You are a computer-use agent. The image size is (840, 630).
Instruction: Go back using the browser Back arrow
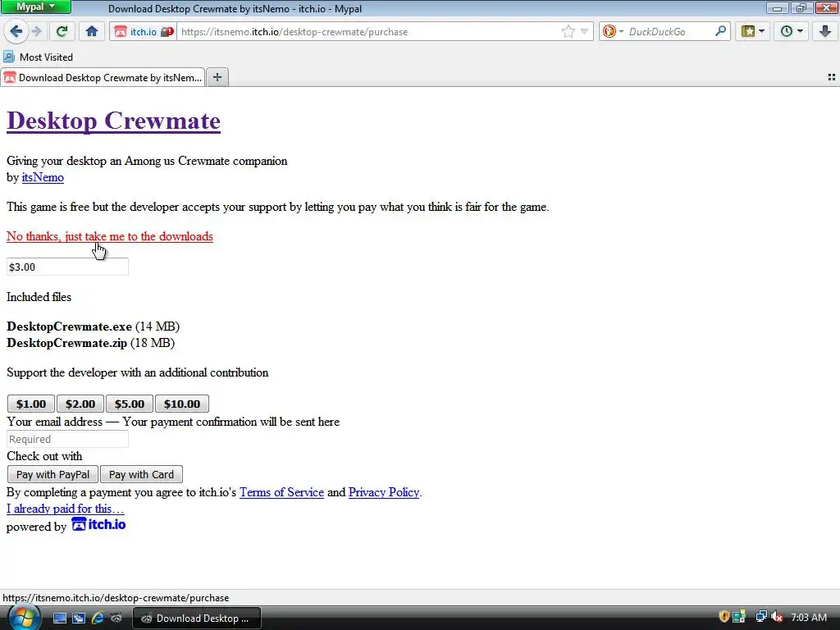[16, 32]
